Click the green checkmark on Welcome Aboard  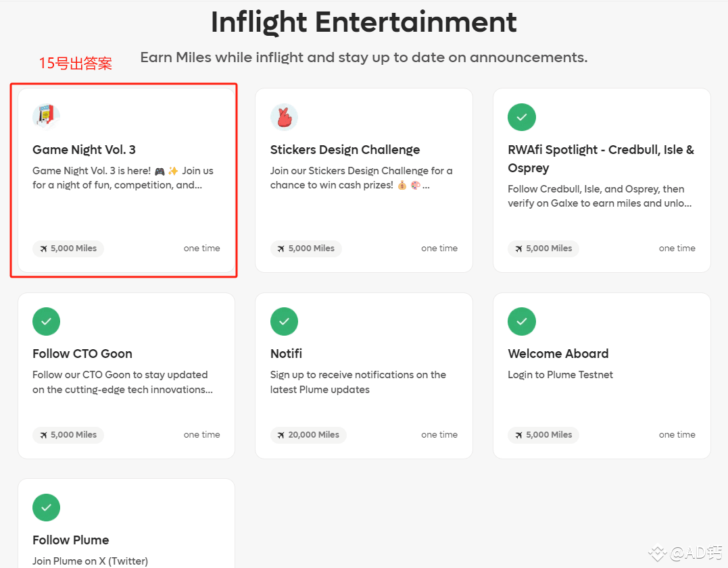(521, 321)
